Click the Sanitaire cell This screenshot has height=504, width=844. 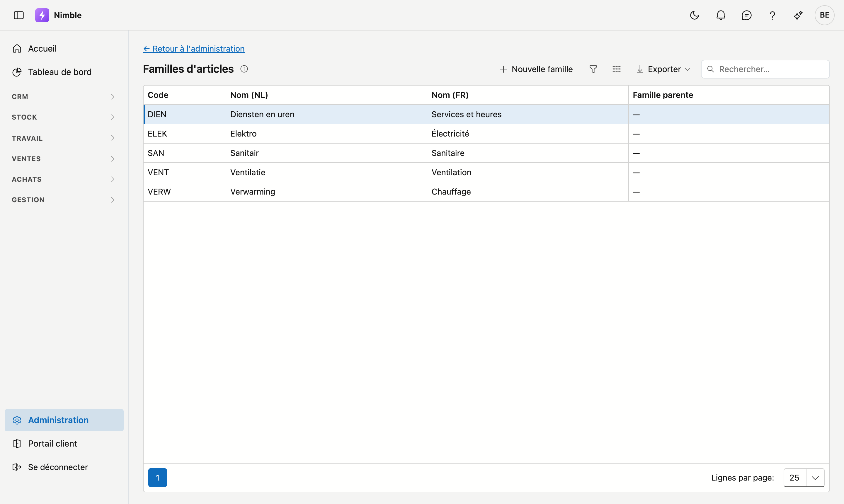pos(528,153)
